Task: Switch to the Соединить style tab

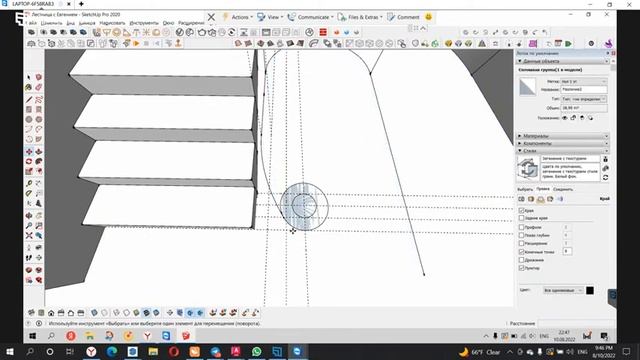Action: [563, 189]
